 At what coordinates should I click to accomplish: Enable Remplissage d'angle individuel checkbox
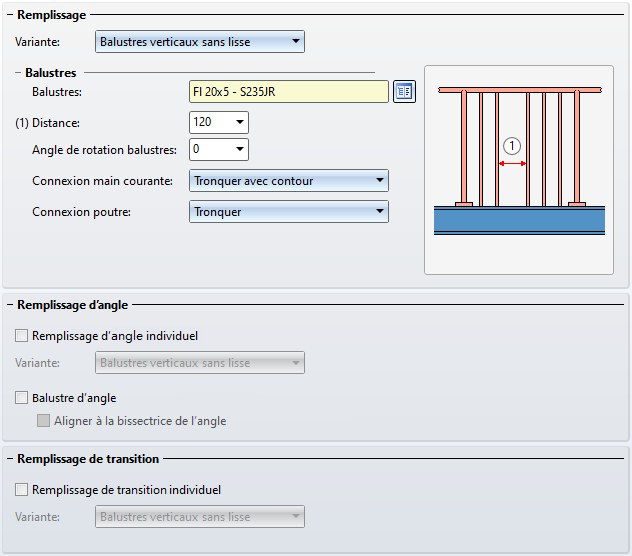coord(22,336)
